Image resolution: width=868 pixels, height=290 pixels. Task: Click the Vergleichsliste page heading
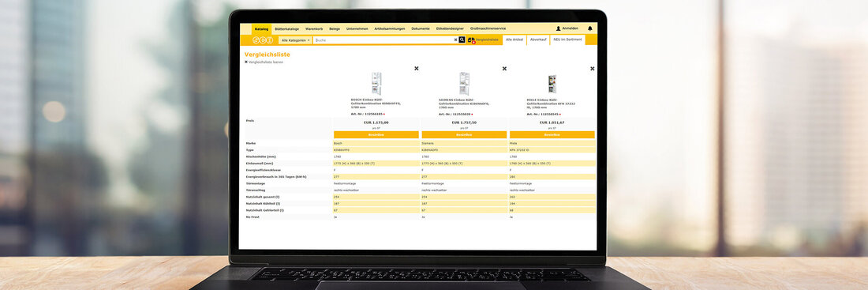tap(267, 55)
